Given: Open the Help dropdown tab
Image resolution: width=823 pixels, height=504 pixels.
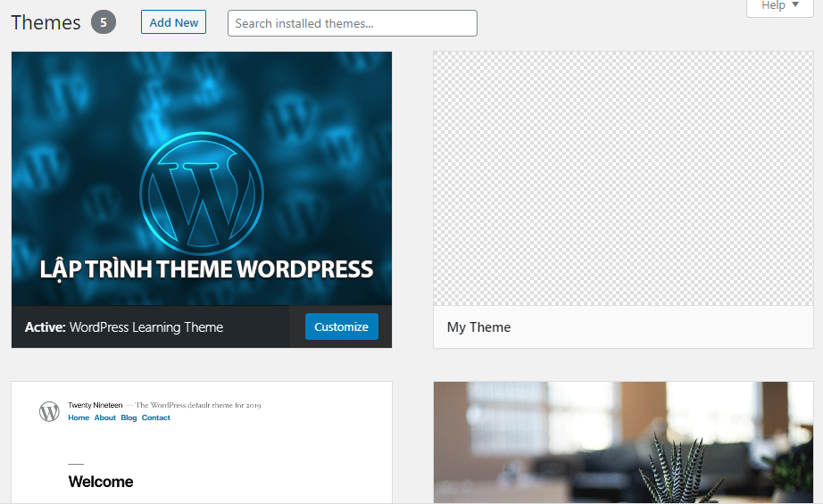Looking at the screenshot, I should click(780, 6).
